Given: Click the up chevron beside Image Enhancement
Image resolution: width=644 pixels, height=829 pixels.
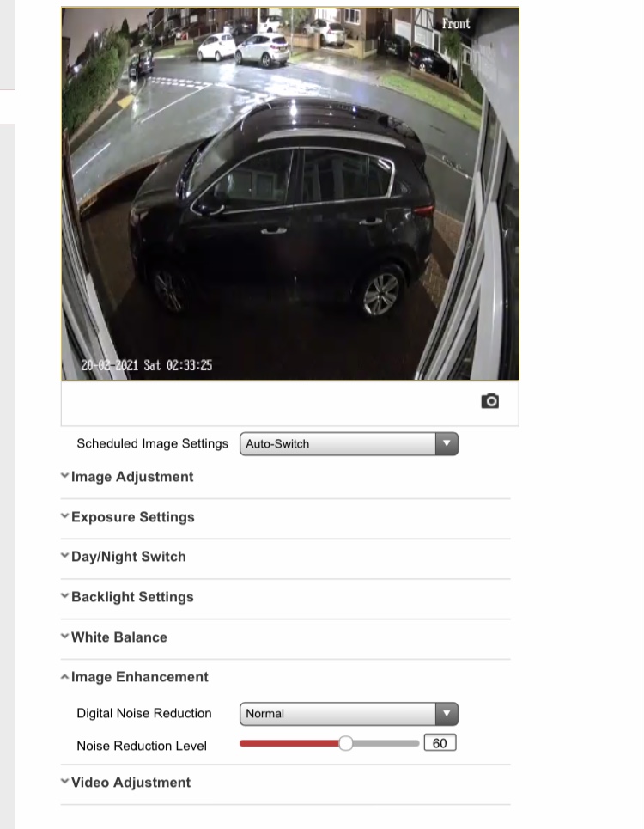Looking at the screenshot, I should (64, 676).
